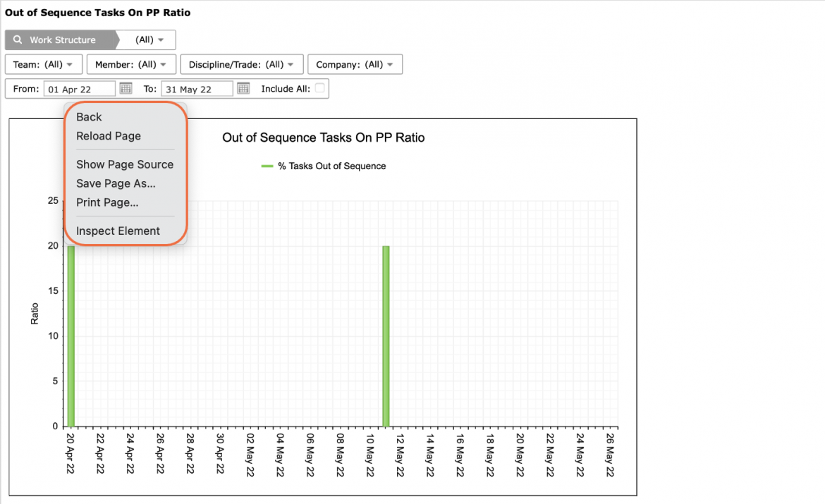Click the Work Structure search icon
The height and width of the screenshot is (504, 825).
18,39
